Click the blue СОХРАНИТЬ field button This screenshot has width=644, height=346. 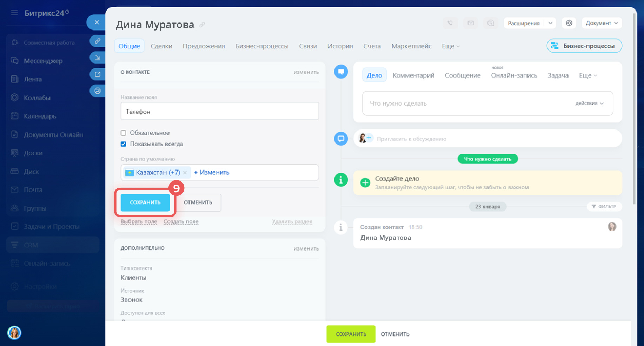[145, 202]
